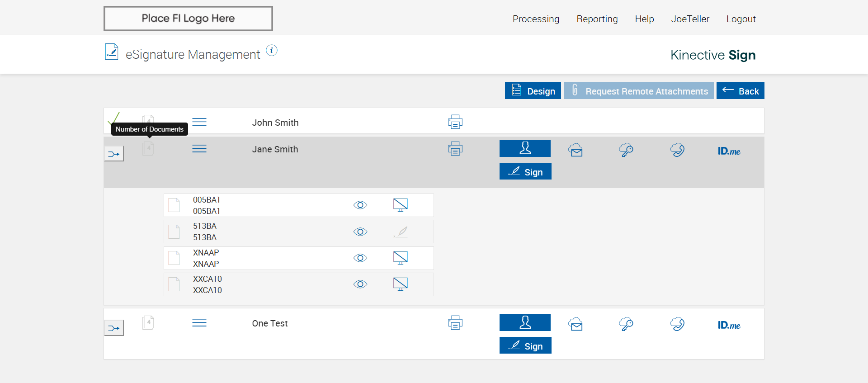Viewport: 868px width, 383px height.
Task: Toggle the eye view icon for 005BA1
Action: point(360,205)
